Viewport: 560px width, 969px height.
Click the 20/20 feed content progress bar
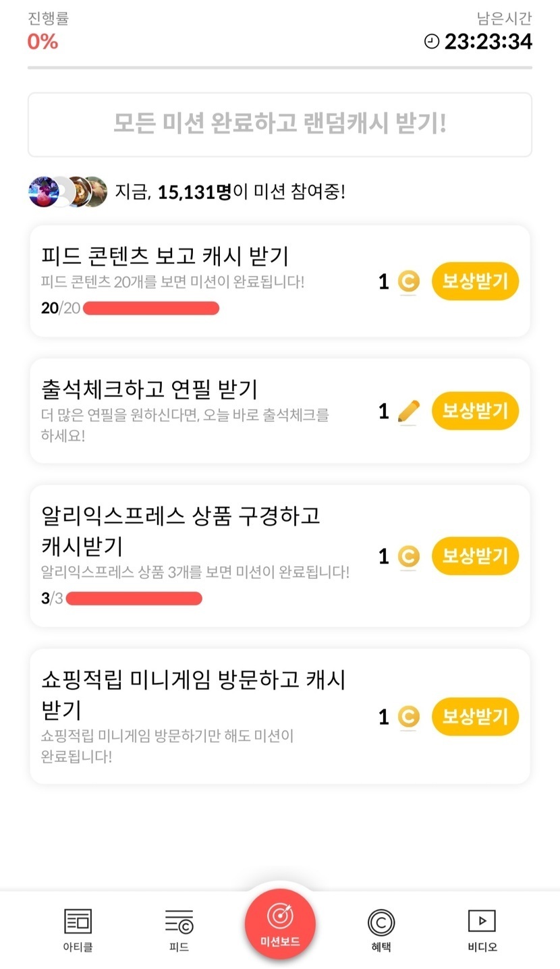(x=151, y=308)
